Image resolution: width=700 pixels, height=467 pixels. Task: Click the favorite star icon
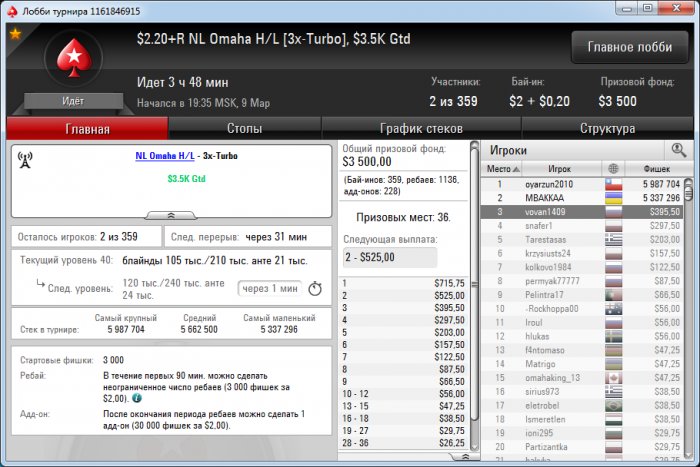point(15,33)
